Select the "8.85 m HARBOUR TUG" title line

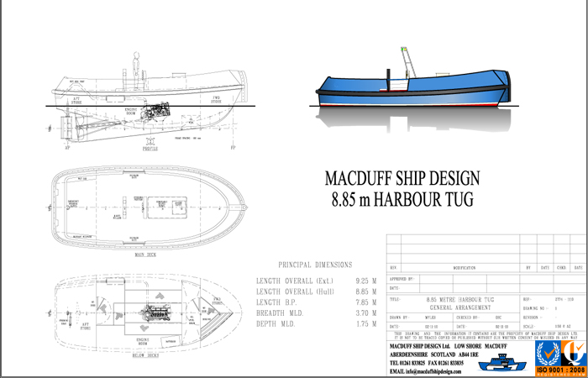(x=402, y=199)
